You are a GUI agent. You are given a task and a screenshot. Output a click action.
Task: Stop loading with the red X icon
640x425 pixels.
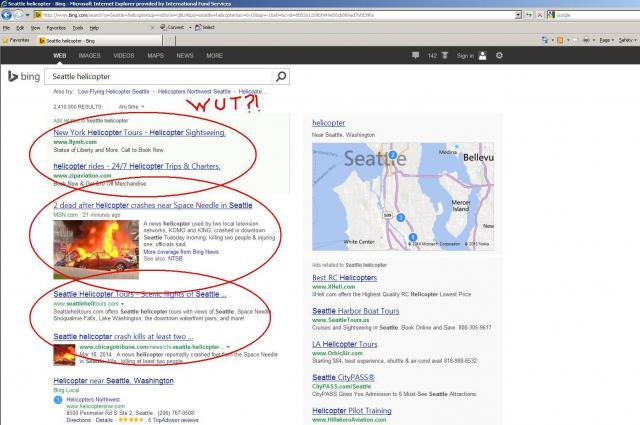click(540, 15)
